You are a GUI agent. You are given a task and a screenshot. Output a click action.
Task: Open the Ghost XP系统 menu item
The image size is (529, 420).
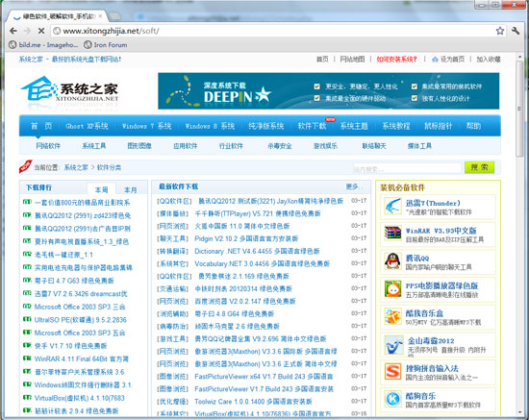click(x=87, y=126)
